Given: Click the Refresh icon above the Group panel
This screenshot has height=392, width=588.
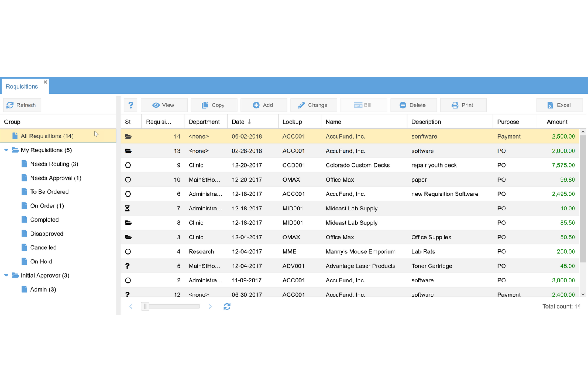Looking at the screenshot, I should pyautogui.click(x=10, y=105).
